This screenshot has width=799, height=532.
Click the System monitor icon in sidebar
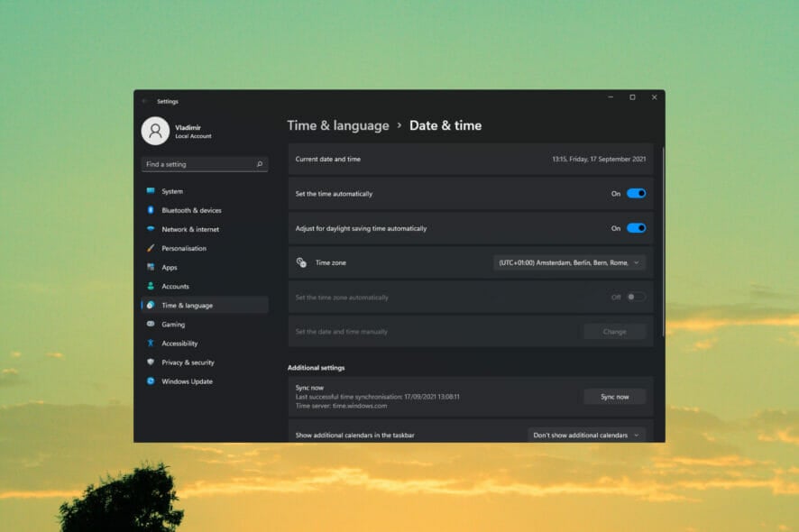151,191
